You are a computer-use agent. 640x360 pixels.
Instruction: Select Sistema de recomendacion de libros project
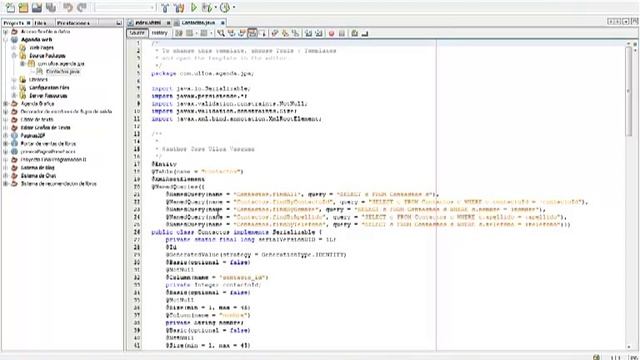click(58, 184)
